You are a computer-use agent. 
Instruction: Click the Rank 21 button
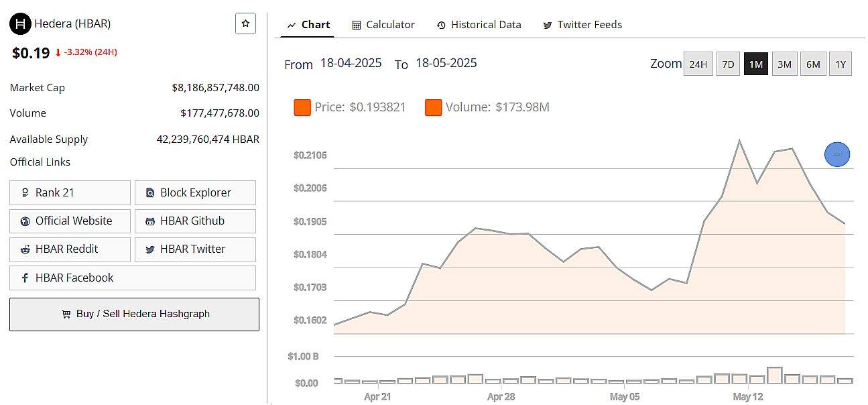click(70, 193)
